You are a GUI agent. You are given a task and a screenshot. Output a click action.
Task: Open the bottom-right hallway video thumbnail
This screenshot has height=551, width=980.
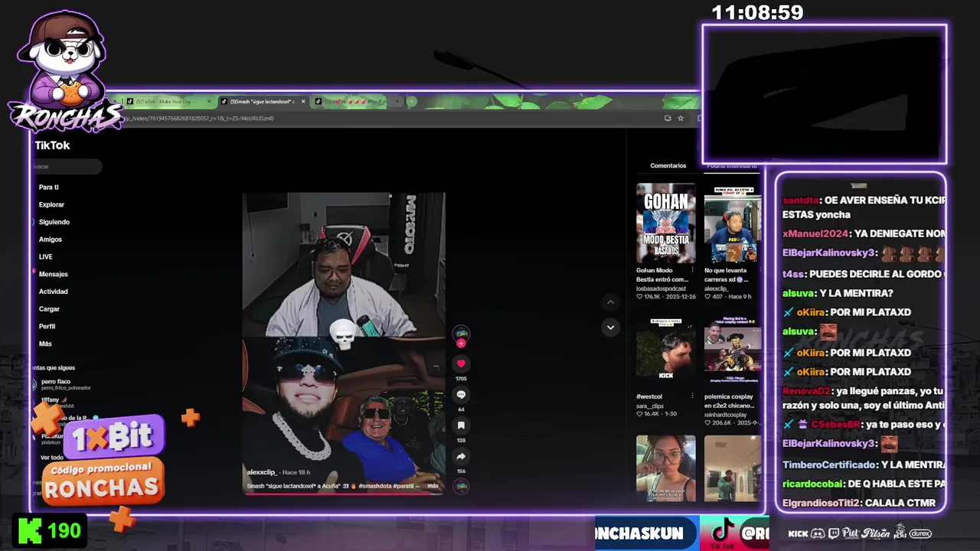point(733,468)
